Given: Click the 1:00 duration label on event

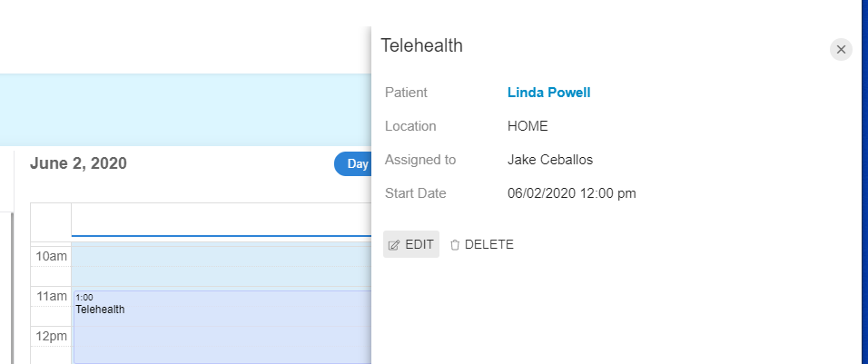Looking at the screenshot, I should 84,298.
